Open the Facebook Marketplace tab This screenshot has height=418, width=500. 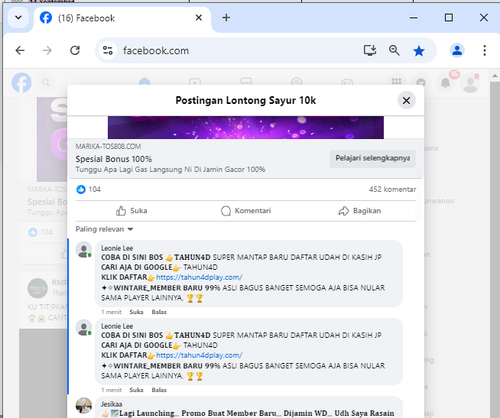point(246,81)
